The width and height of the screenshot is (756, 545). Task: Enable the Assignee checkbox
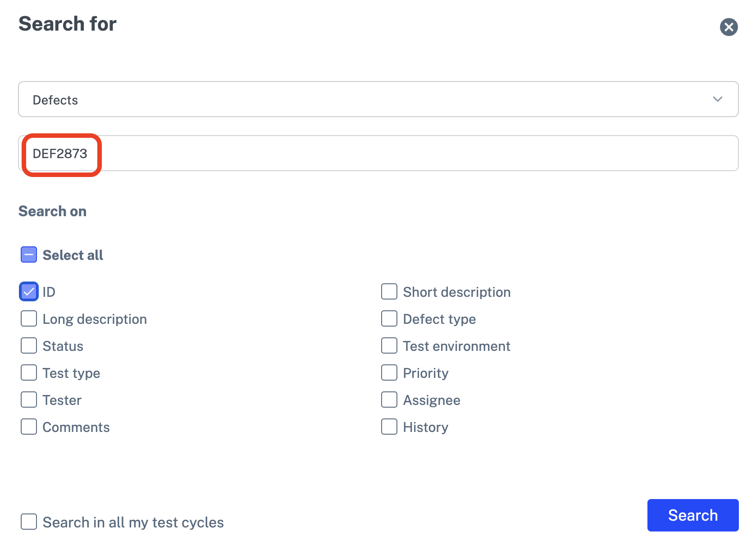click(389, 400)
